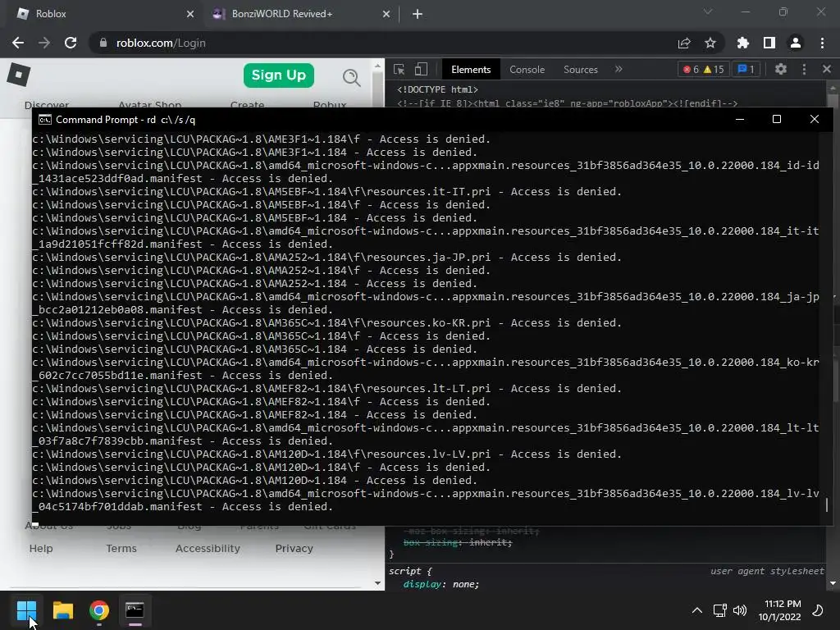Image resolution: width=840 pixels, height=630 pixels.
Task: Toggle DevTools device toolbar icon
Action: click(x=421, y=69)
